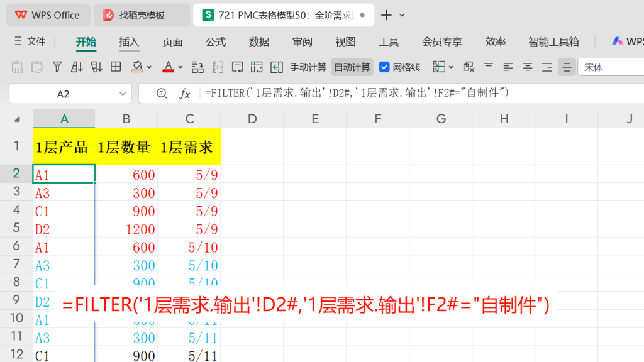Viewport: 644px width, 362px height.
Task: Click the rows and columns format icon
Action: point(197,67)
